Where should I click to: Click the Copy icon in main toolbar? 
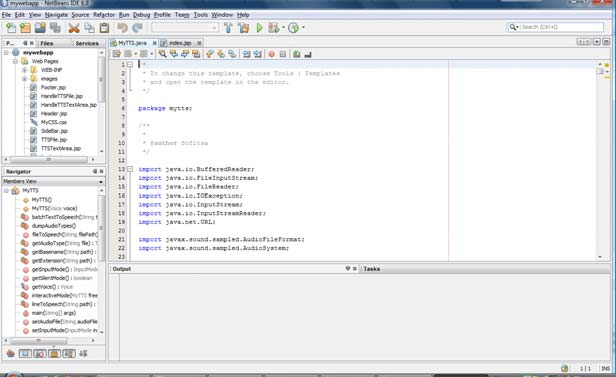pyautogui.click(x=89, y=27)
